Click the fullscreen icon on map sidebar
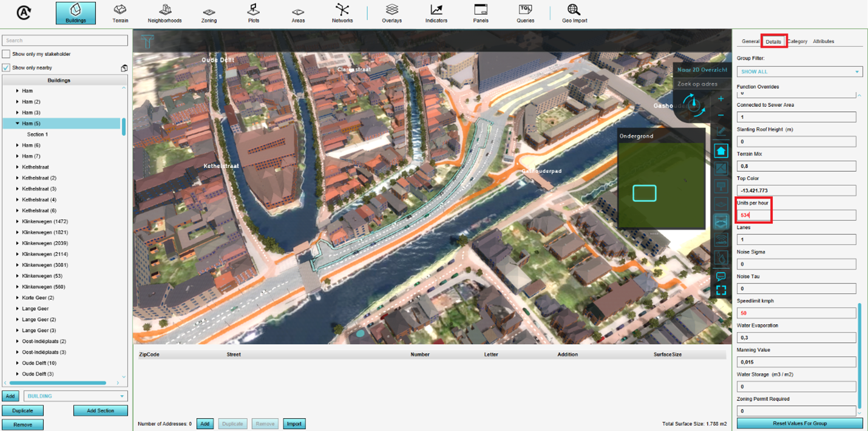This screenshot has width=868, height=431. (721, 290)
